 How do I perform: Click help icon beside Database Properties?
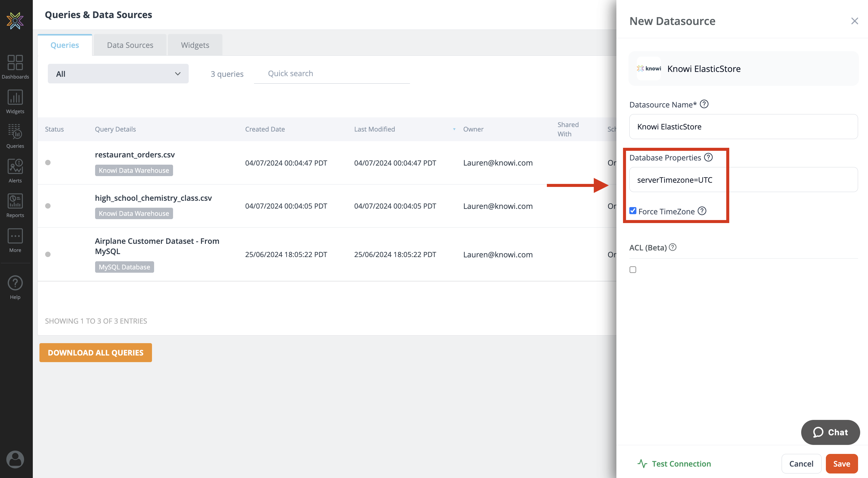click(x=708, y=157)
